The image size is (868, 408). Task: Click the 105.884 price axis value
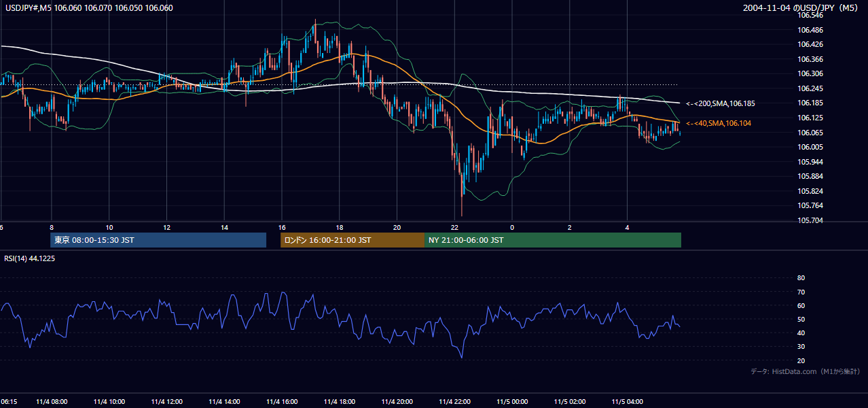[x=811, y=176]
